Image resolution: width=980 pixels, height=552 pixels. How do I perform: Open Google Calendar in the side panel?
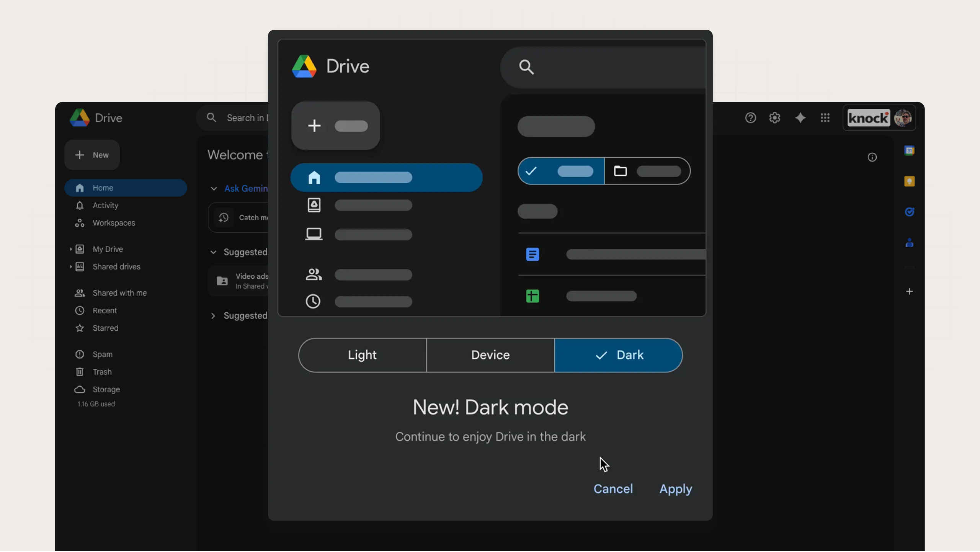pyautogui.click(x=910, y=151)
